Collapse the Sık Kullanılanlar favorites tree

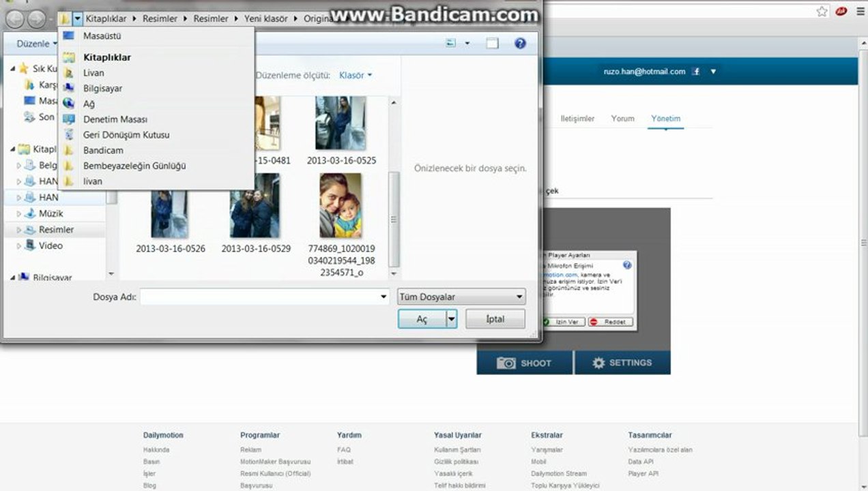(x=14, y=69)
